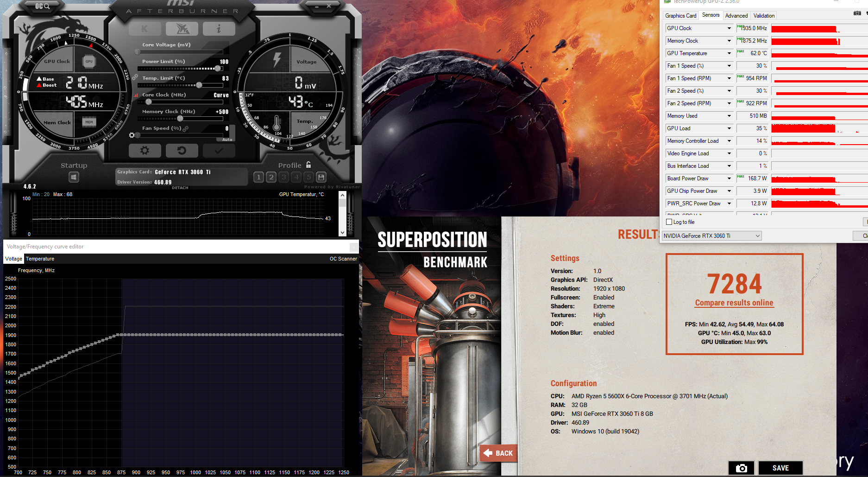Select profile slot 1
This screenshot has height=477, width=868.
pos(259,177)
